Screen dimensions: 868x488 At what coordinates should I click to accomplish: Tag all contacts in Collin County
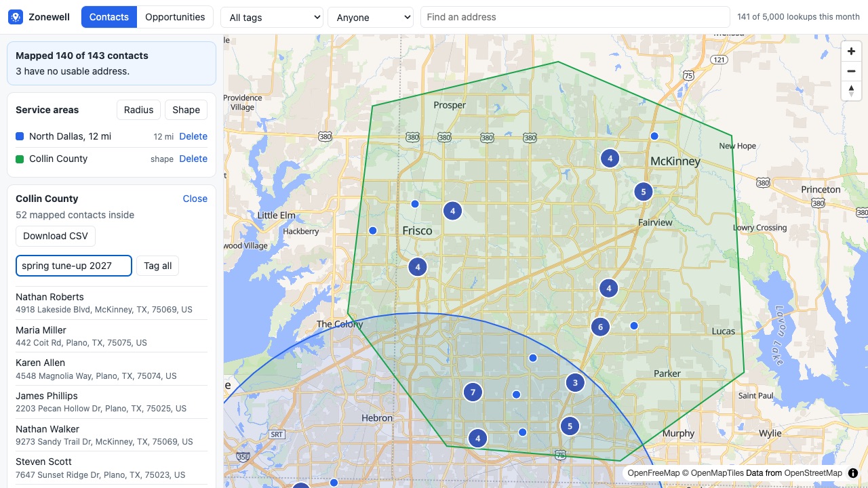coord(158,266)
